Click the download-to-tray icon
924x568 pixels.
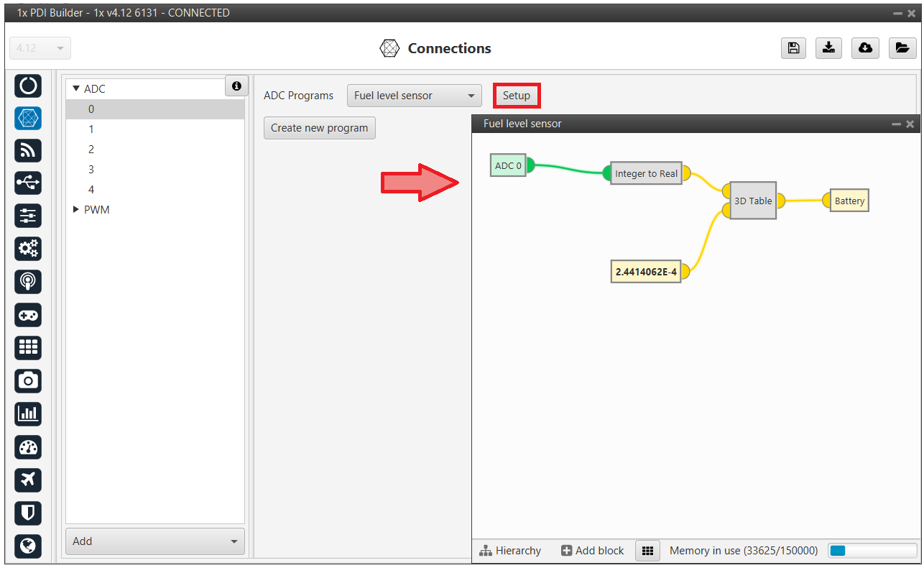[829, 48]
